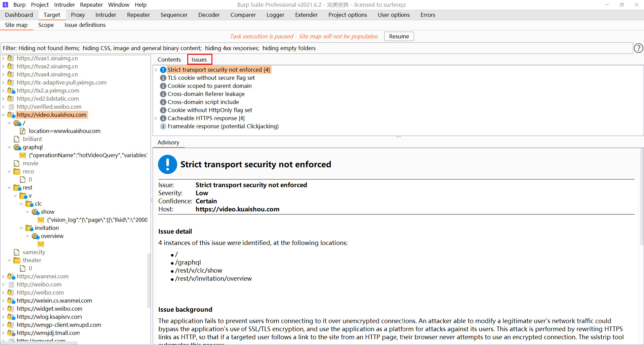Collapse the graphql tree node
This screenshot has width=644, height=345.
pyautogui.click(x=9, y=147)
